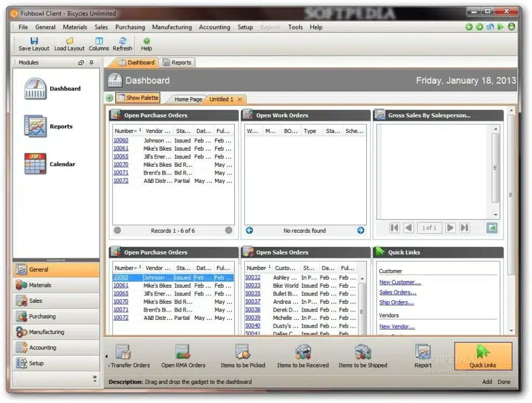Go to next page in Gross Sales report
Image resolution: width=532 pixels, height=403 pixels.
click(x=450, y=227)
